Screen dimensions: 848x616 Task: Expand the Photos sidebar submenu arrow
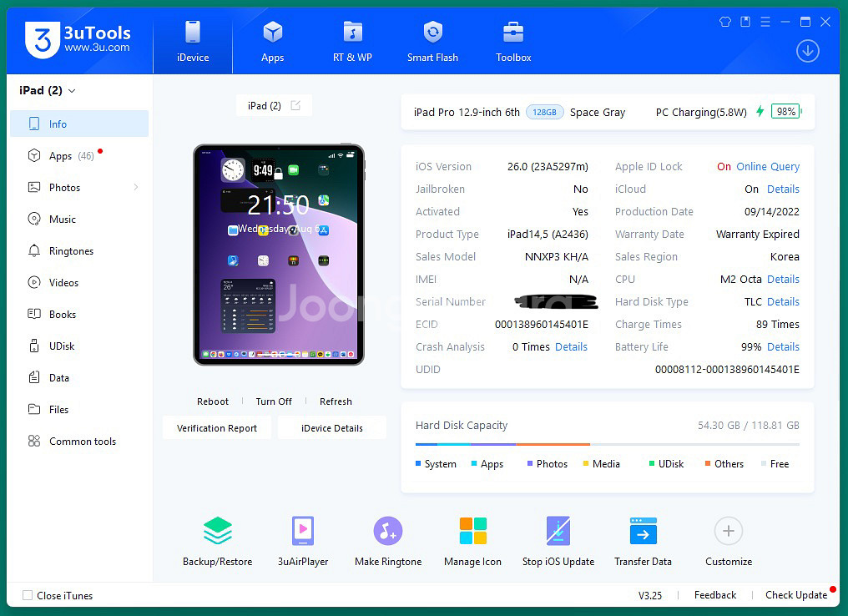click(x=136, y=188)
